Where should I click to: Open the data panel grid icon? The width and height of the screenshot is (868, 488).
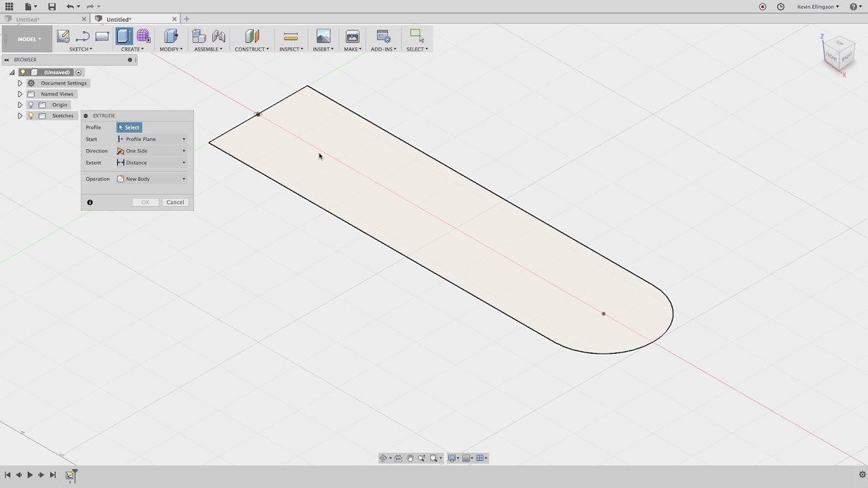[x=9, y=6]
